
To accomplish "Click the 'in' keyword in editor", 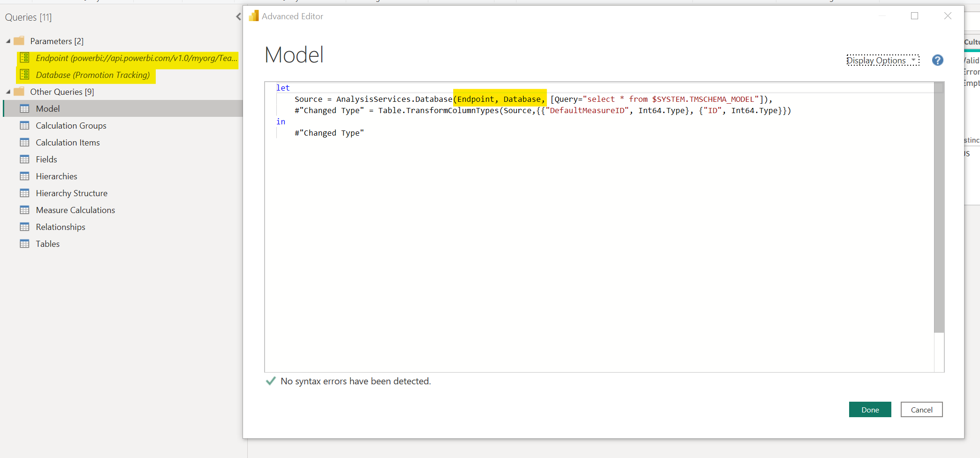I will coord(281,122).
